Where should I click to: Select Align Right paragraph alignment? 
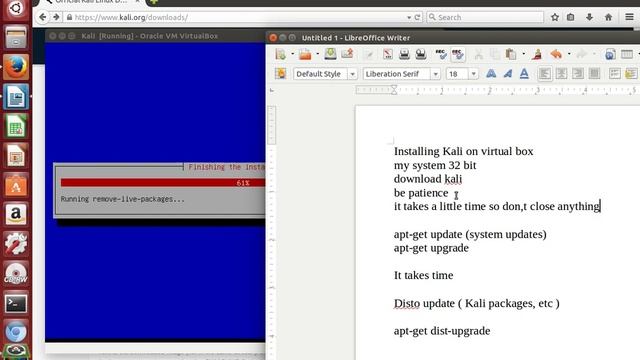(x=578, y=74)
